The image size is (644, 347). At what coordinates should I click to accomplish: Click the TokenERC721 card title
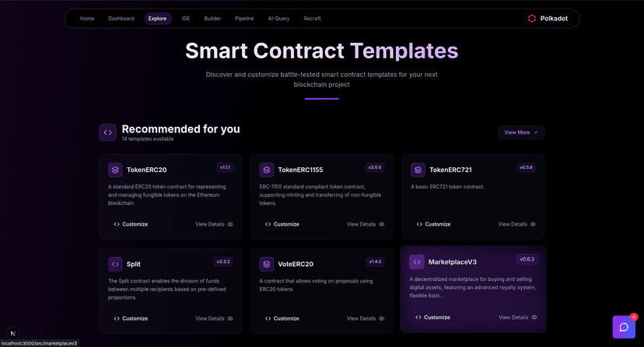450,170
